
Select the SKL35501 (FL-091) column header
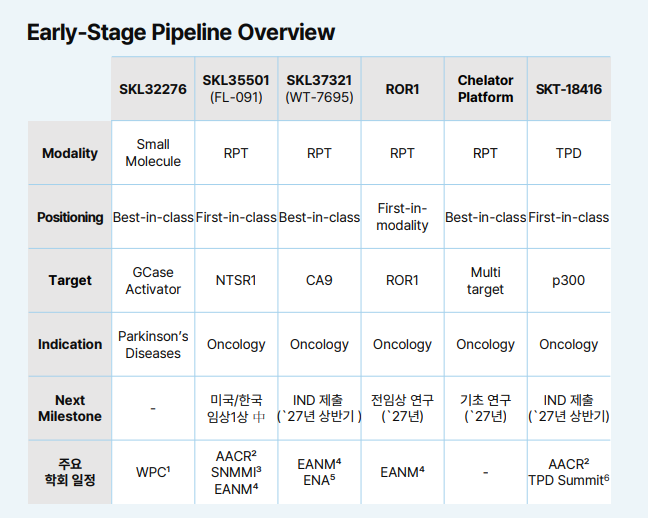[x=236, y=89]
